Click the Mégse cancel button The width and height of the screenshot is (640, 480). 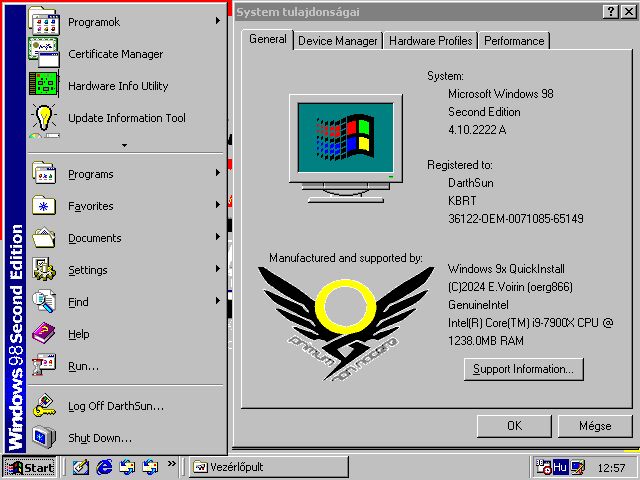[595, 426]
